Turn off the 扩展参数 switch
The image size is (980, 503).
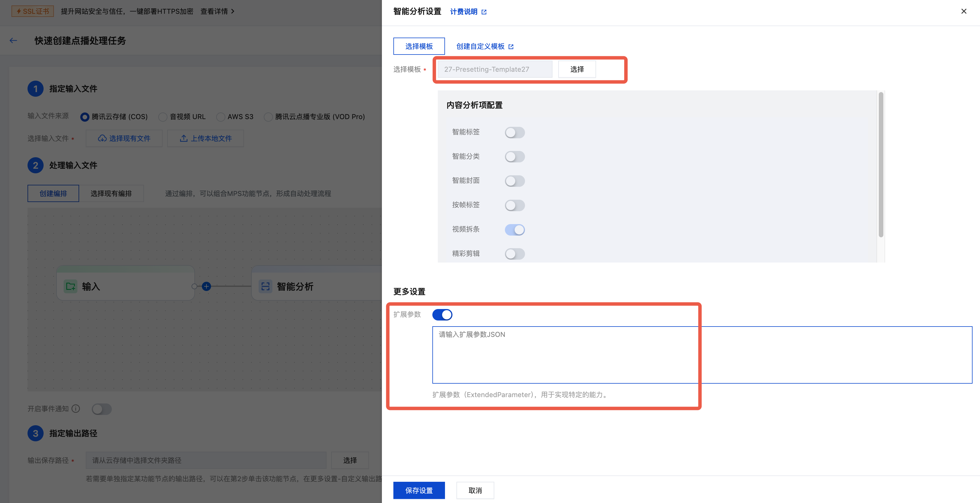click(x=442, y=314)
